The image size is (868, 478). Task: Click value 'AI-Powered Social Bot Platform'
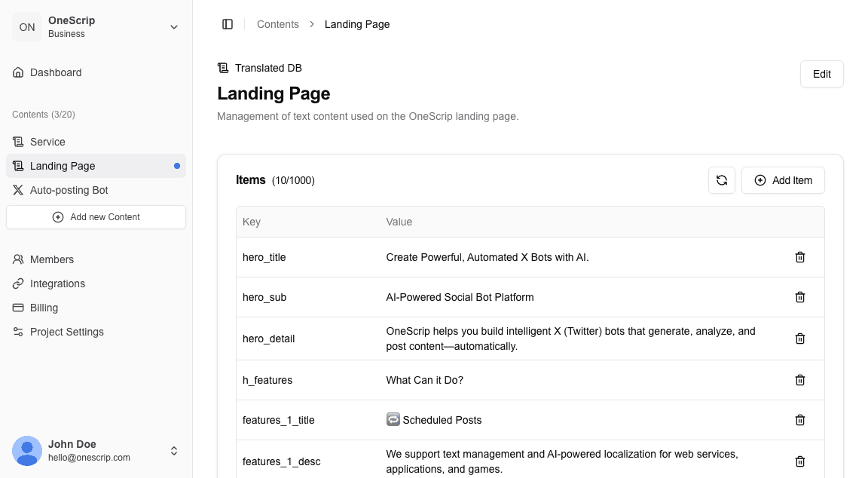point(460,298)
